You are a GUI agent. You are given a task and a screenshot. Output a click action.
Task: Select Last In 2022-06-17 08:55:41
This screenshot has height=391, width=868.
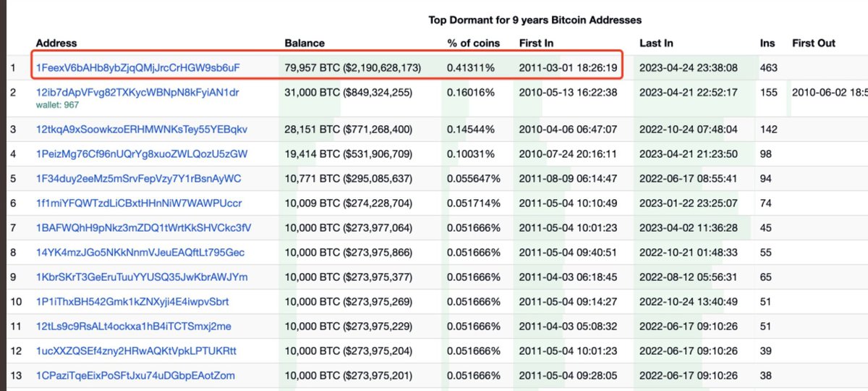[689, 179]
